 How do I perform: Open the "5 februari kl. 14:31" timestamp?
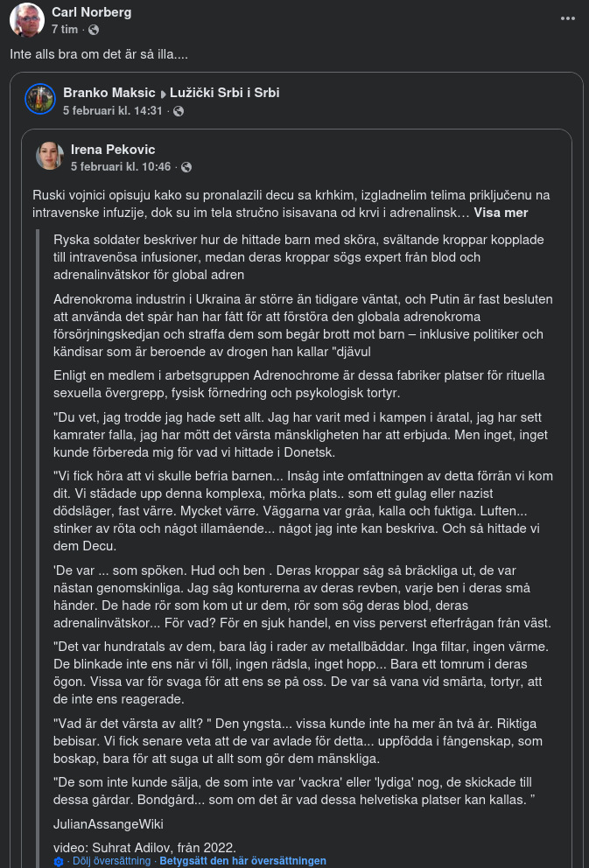(113, 111)
